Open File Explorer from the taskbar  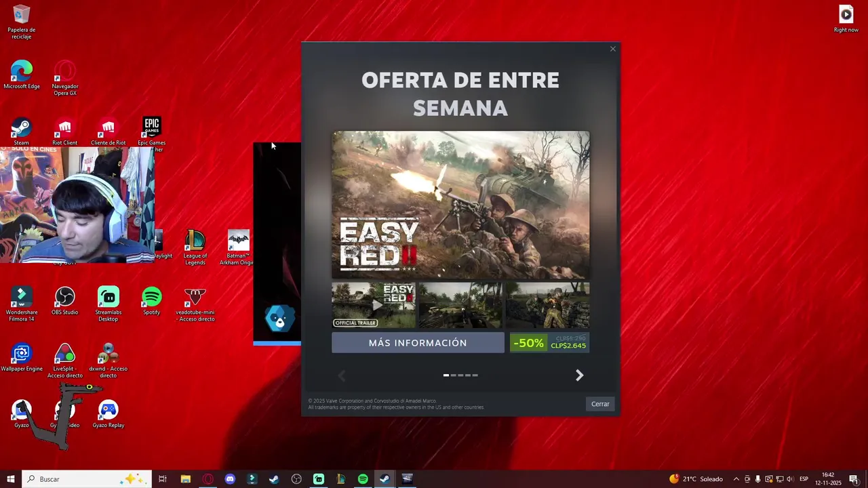pos(185,479)
